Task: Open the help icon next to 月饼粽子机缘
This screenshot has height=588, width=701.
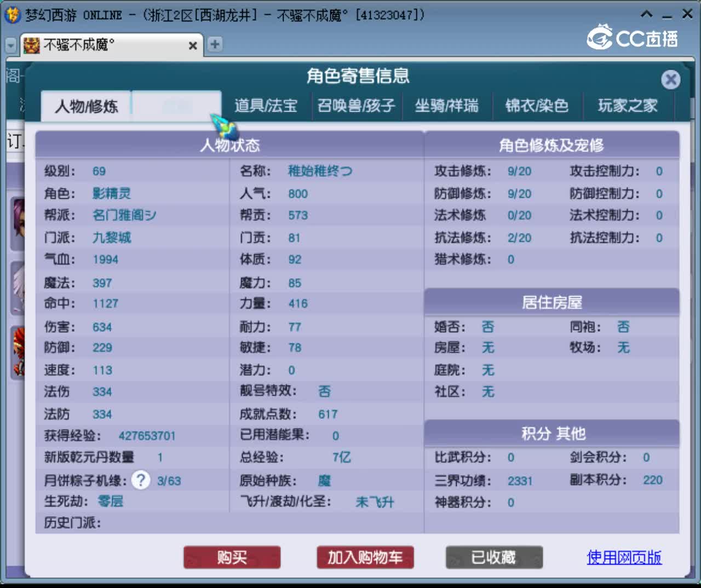Action: click(141, 480)
